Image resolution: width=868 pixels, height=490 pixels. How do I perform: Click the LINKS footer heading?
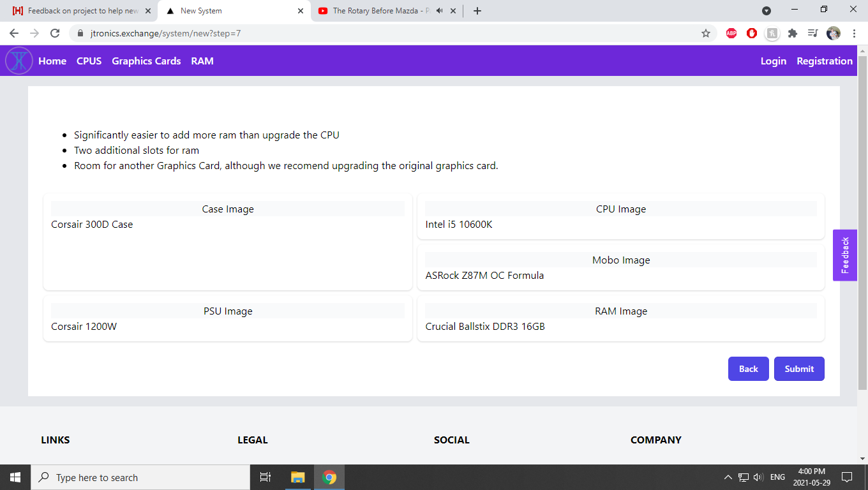tap(56, 440)
